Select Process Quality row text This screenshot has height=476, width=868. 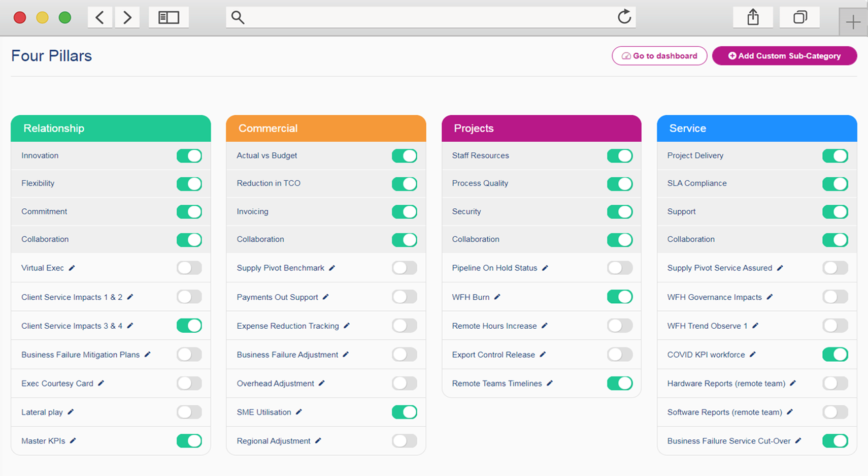(480, 183)
